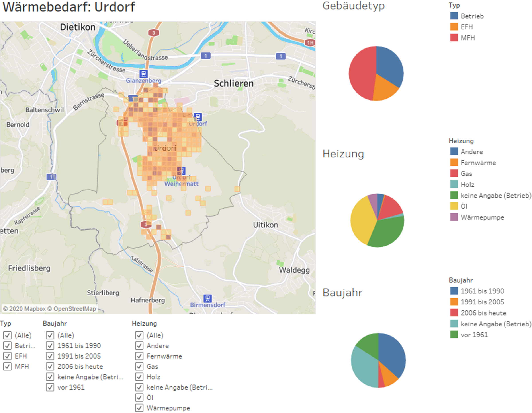Toggle the MFH type checkbox
The width and height of the screenshot is (532, 413).
coord(7,366)
